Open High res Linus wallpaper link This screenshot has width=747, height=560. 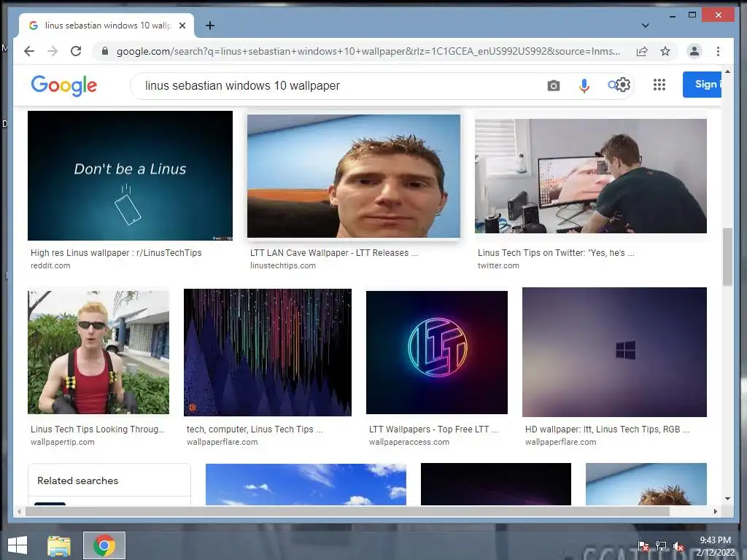click(116, 253)
